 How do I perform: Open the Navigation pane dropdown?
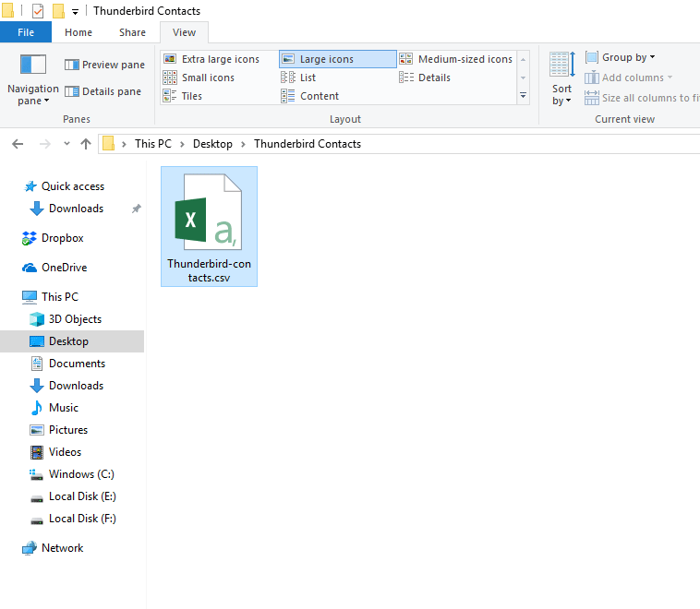[x=33, y=80]
